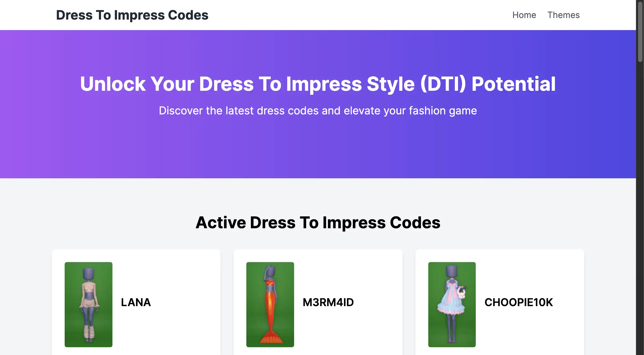Go to the Home page link
644x355 pixels.
coord(524,15)
